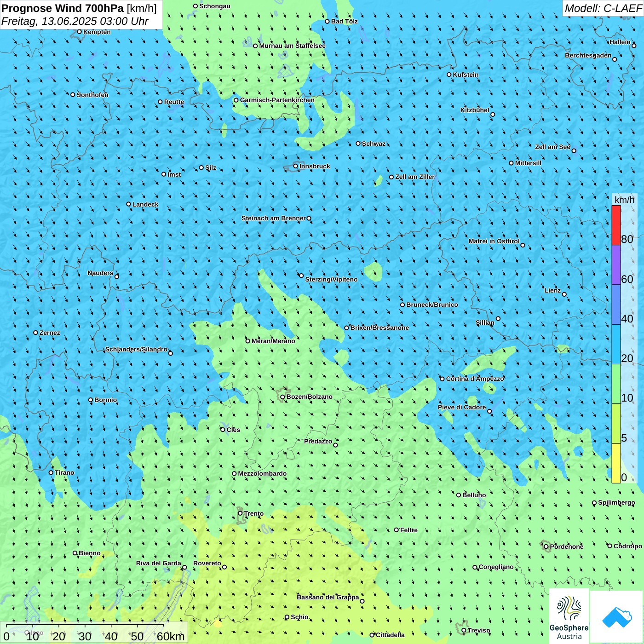
Task: Click the Kitzbühel city label
Action: coord(475,110)
